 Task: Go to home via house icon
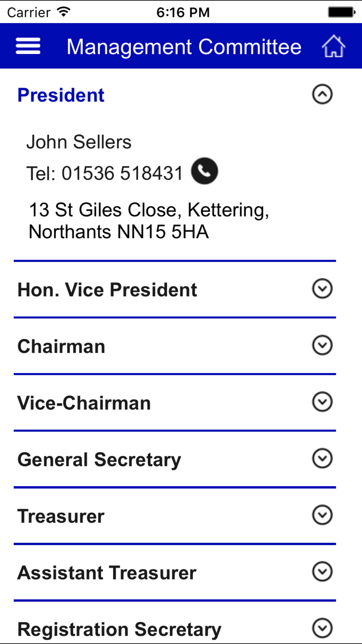click(x=333, y=46)
